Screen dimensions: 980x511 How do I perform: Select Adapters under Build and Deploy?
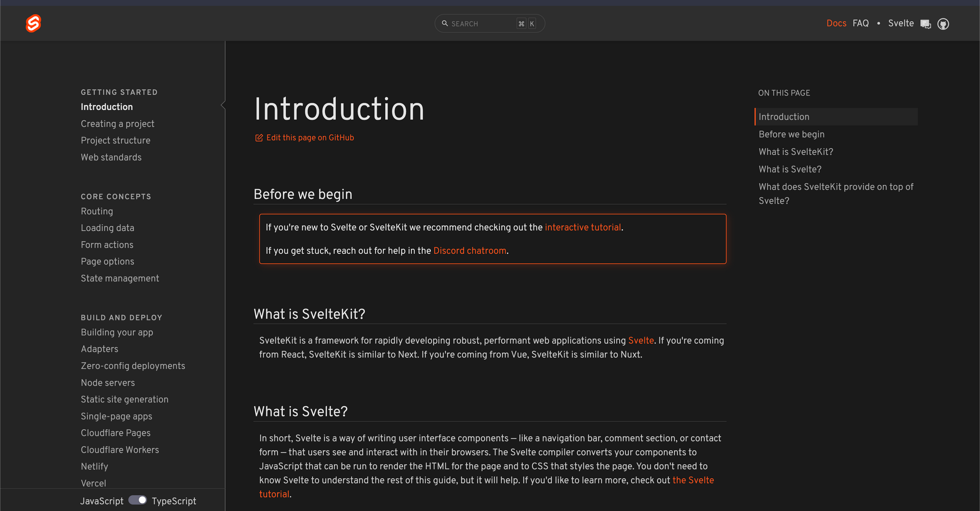point(99,349)
